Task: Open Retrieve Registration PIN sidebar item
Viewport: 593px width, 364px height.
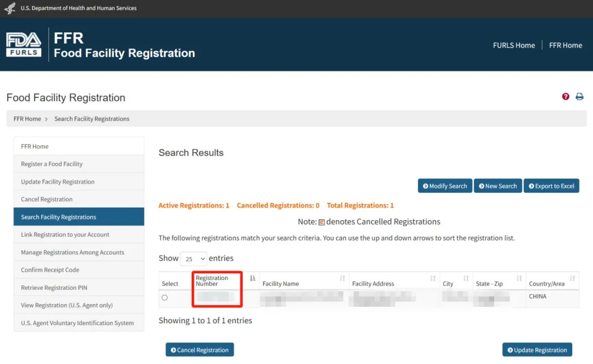Action: coord(79,288)
